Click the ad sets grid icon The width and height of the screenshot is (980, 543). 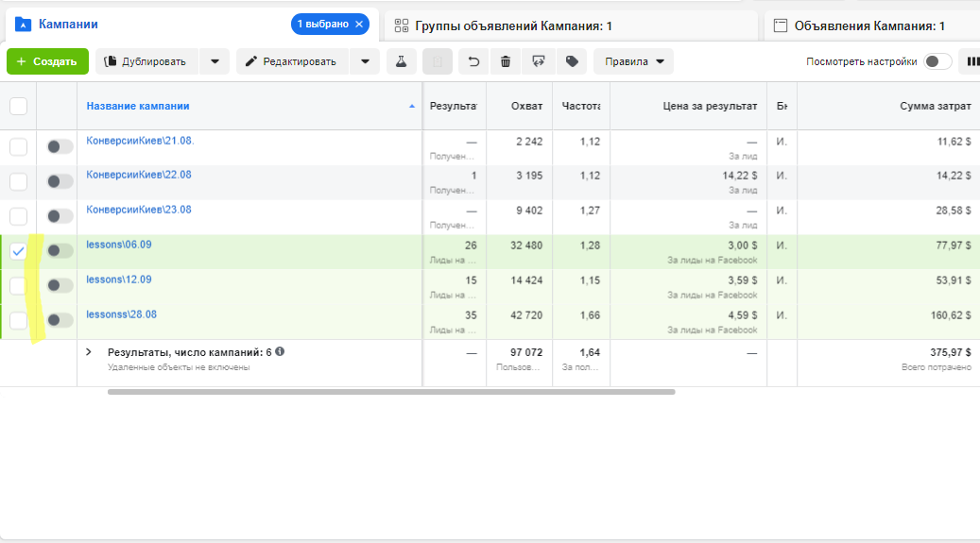click(402, 25)
